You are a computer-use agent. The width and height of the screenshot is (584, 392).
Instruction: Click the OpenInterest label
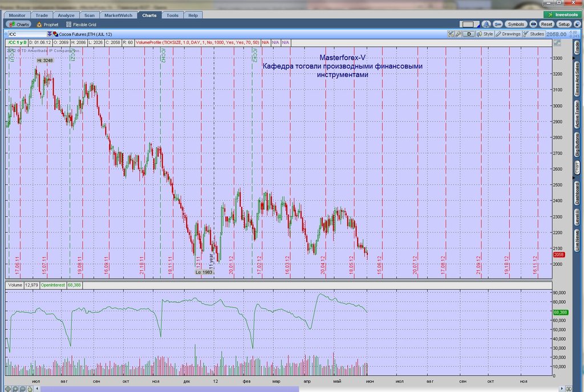click(52, 285)
